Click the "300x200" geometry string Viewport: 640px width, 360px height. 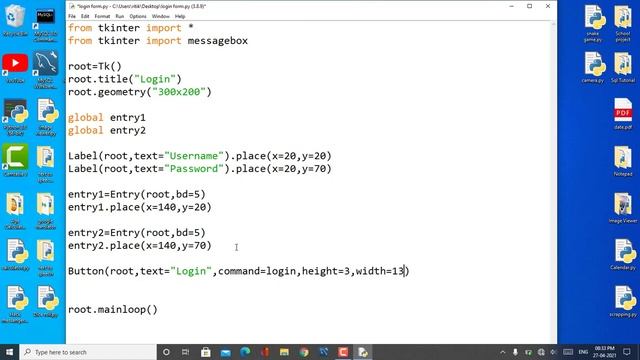[179, 92]
